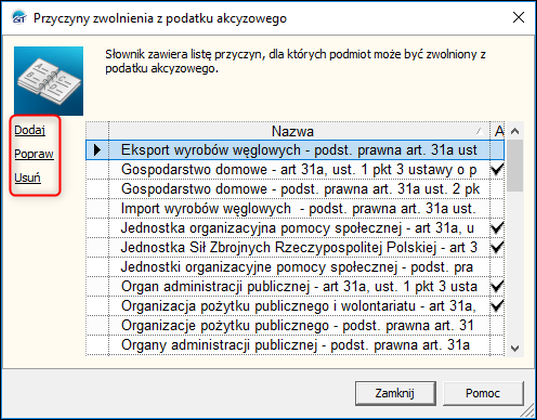537x420 pixels.
Task: Click the vertical scrollbar thumb
Action: [x=515, y=165]
